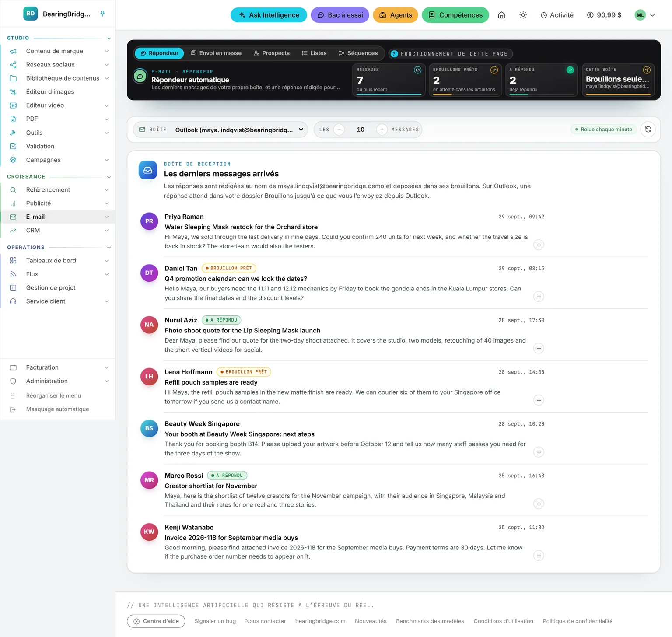Click the pin icon next to BearingBridge

(102, 14)
